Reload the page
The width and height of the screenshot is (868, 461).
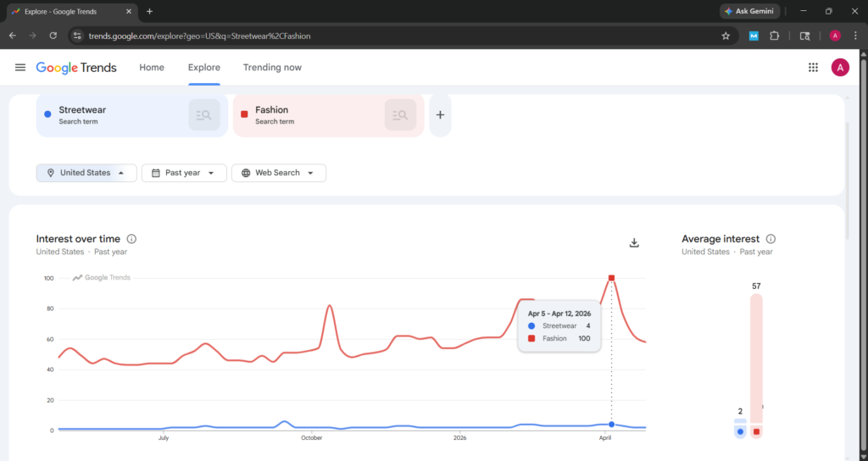click(x=53, y=36)
